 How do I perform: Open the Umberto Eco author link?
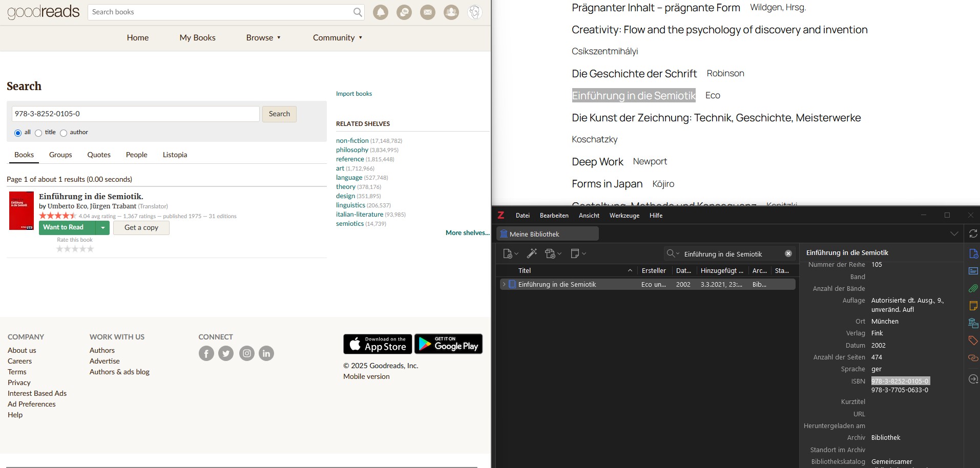click(x=68, y=206)
